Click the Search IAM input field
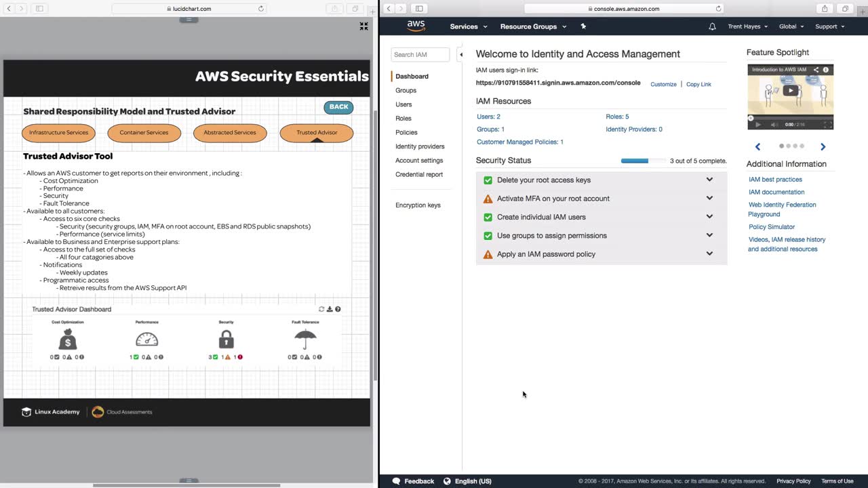The width and height of the screenshot is (868, 488). pyautogui.click(x=420, y=54)
